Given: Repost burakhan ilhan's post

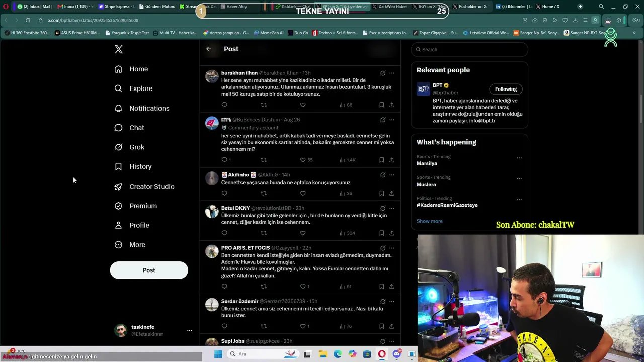Looking at the screenshot, I should (264, 105).
